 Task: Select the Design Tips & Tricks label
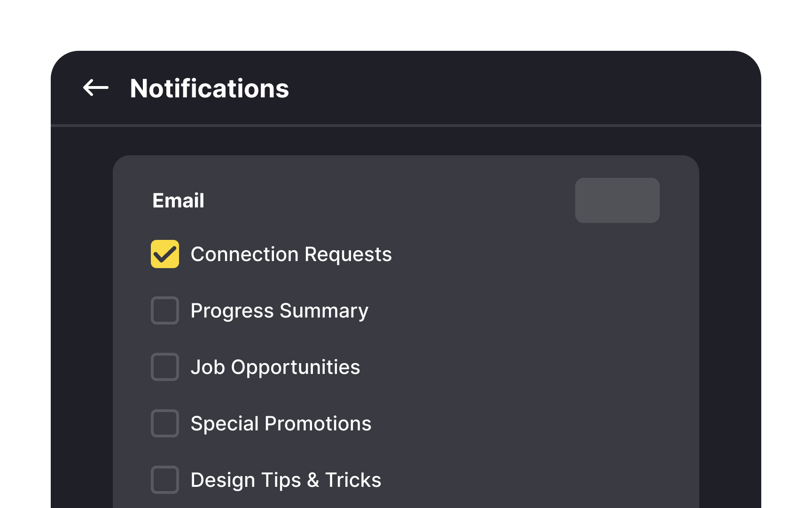point(286,480)
